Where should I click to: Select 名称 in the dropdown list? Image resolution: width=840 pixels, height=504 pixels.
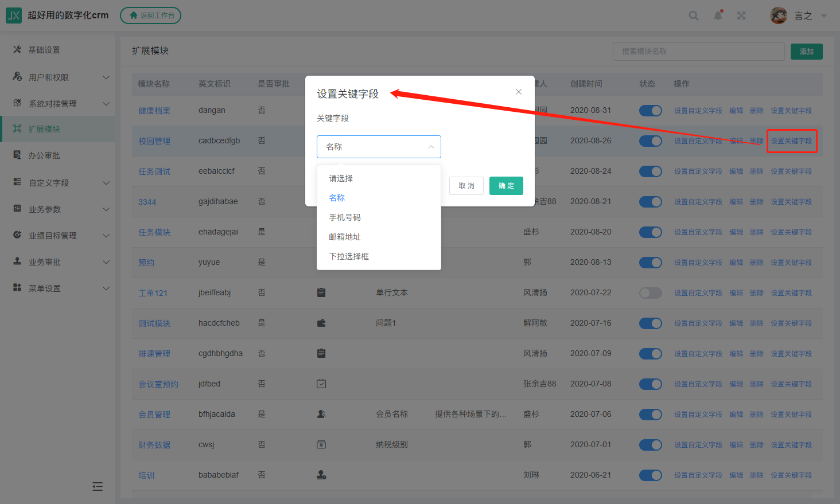[379, 198]
